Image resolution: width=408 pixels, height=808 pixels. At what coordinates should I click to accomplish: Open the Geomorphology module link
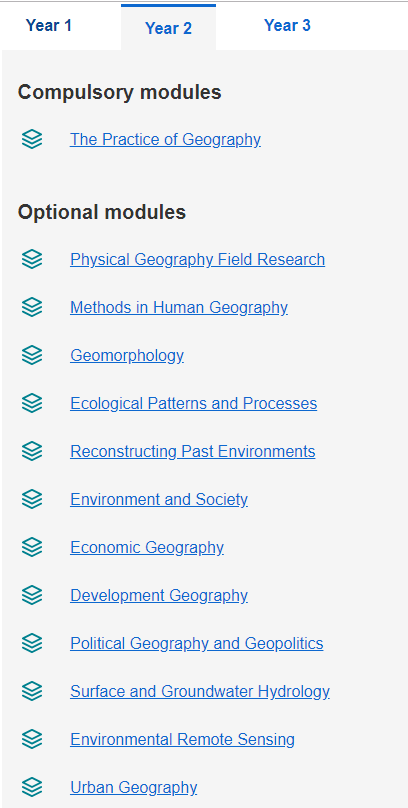127,356
